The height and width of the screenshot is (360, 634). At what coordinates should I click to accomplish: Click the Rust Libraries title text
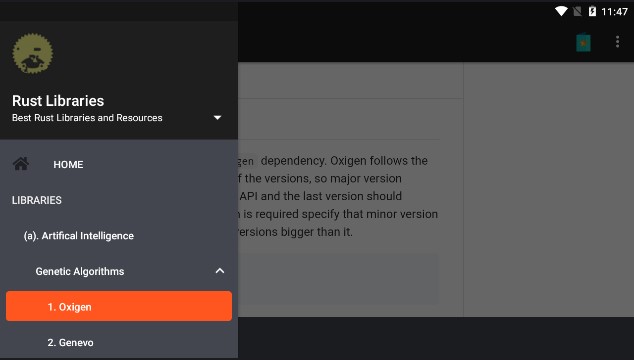[x=58, y=101]
